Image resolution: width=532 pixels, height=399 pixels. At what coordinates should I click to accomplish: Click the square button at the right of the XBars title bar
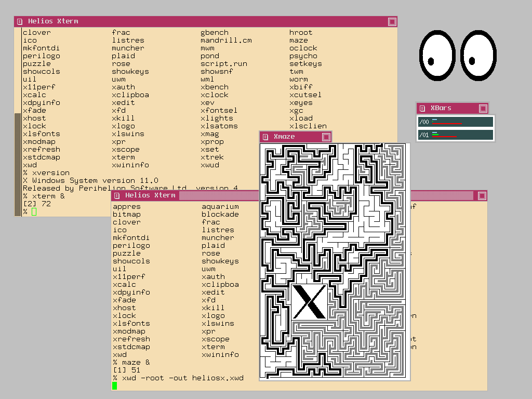pos(483,108)
